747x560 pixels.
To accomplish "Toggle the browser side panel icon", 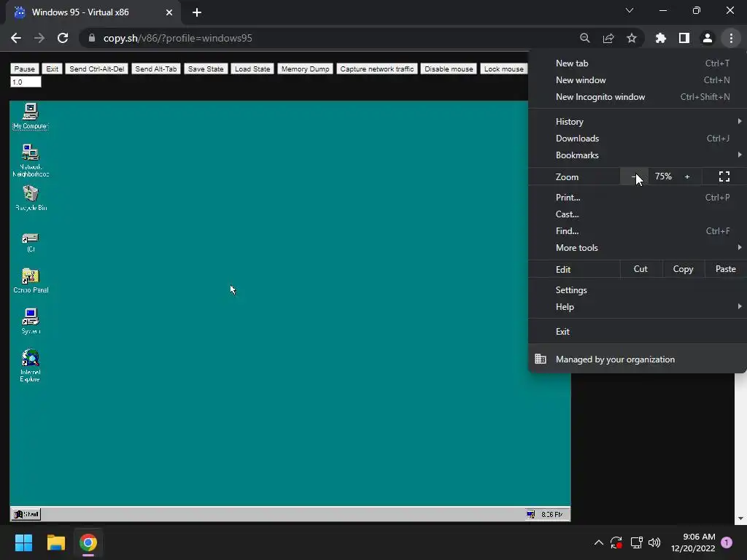I will [x=684, y=38].
